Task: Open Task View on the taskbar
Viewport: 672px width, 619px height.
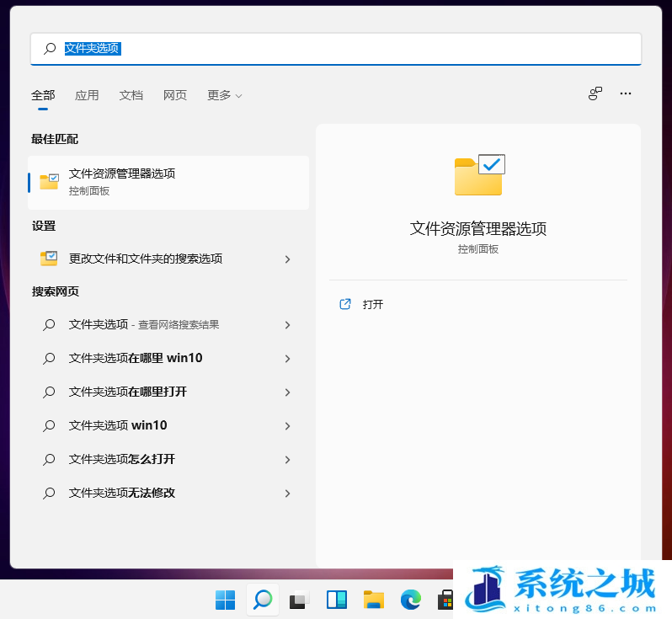Action: click(x=300, y=600)
